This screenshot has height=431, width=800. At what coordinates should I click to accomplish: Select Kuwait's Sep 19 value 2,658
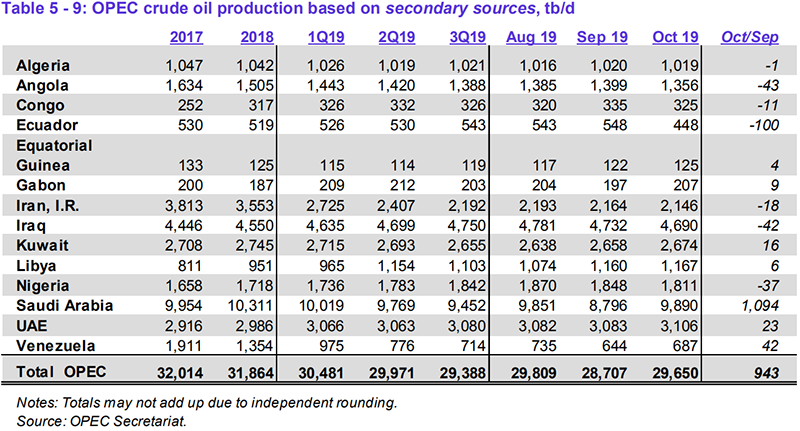click(608, 245)
